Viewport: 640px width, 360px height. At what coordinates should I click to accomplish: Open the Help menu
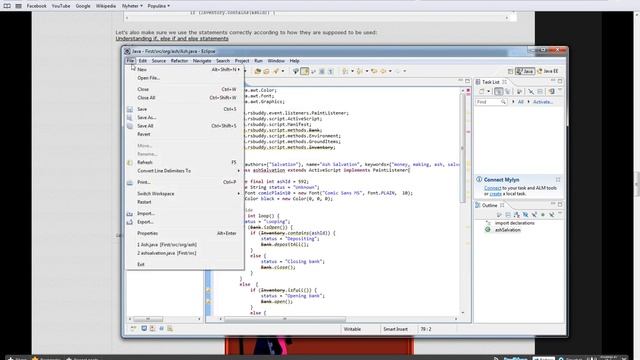coord(294,61)
